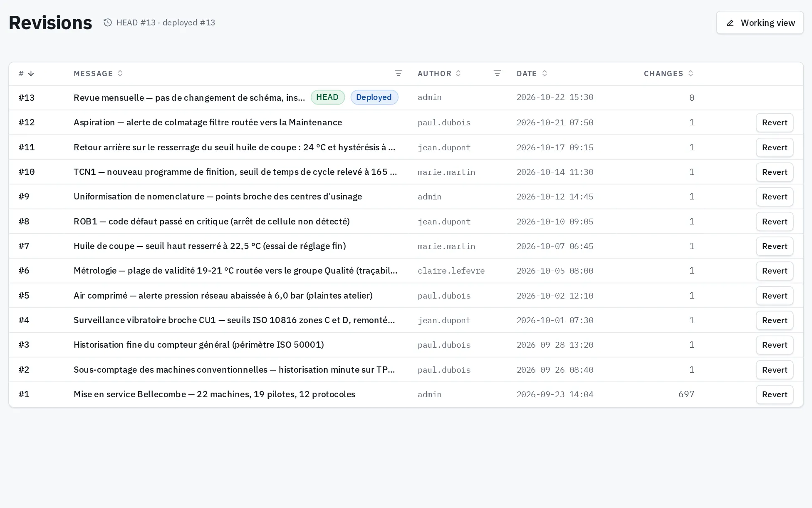Click 'marie.martin' author in row #7
This screenshot has height=508, width=812.
tap(446, 246)
